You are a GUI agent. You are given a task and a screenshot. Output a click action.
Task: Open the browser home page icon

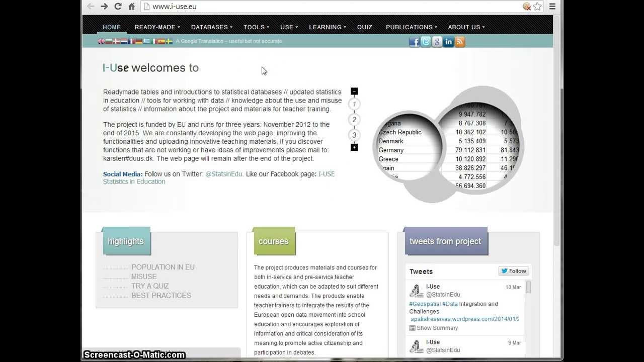[x=132, y=7]
